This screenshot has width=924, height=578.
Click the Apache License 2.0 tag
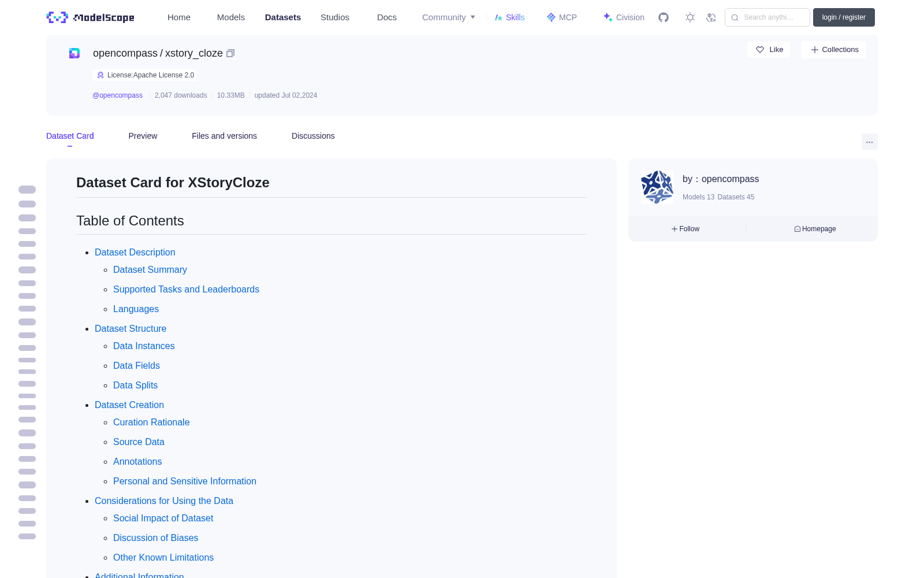click(145, 75)
